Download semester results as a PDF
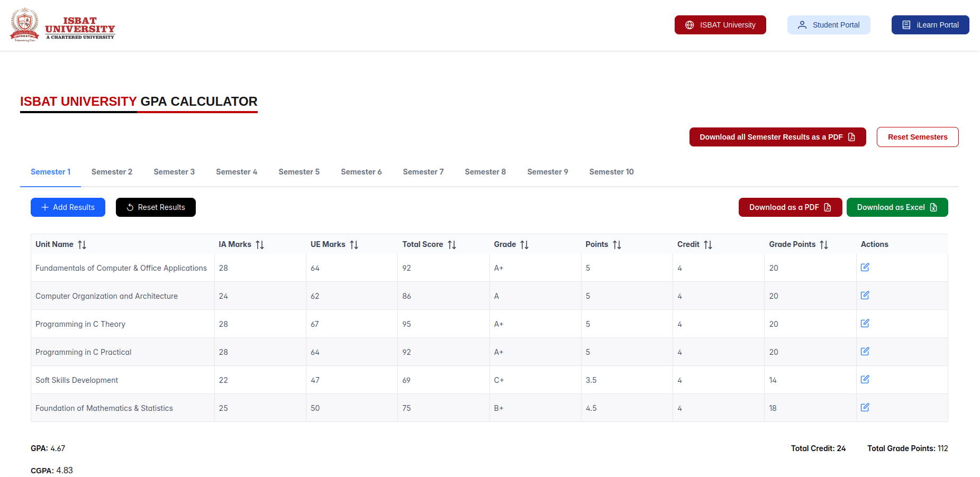Viewport: 980px width, 477px height. click(x=790, y=207)
